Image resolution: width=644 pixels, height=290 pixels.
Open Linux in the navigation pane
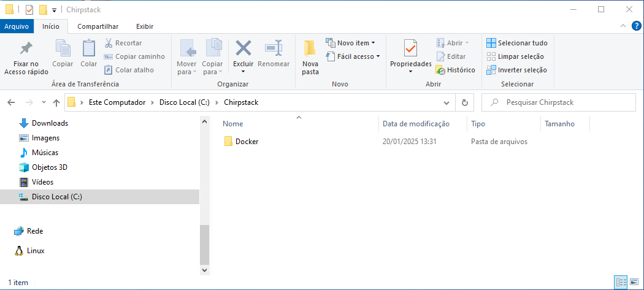point(36,251)
